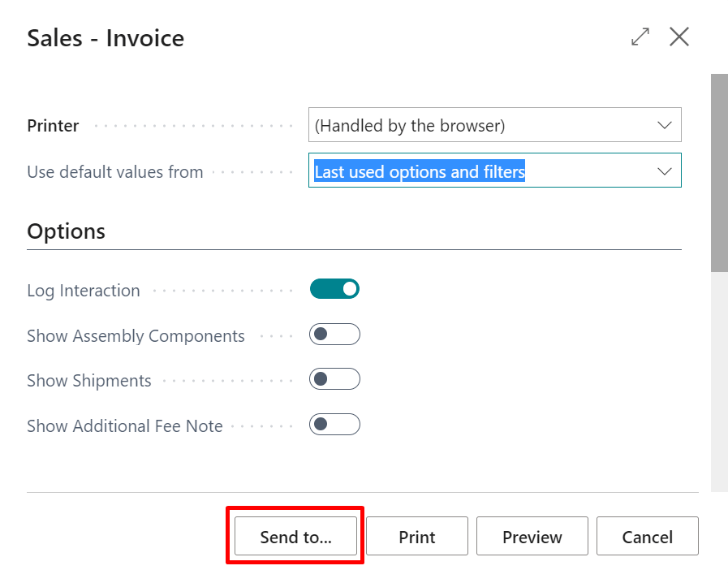Enable Show Assembly Components
Viewport: 728px width, 583px height.
(334, 334)
